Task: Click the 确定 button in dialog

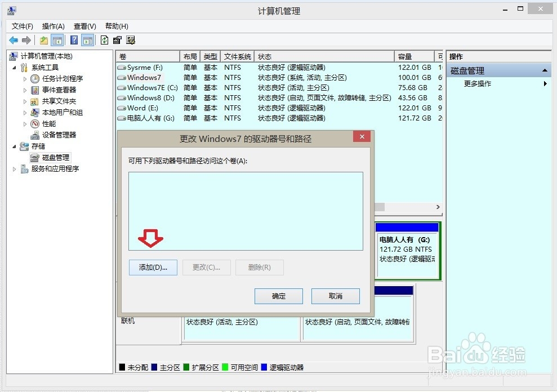Action: pos(279,296)
